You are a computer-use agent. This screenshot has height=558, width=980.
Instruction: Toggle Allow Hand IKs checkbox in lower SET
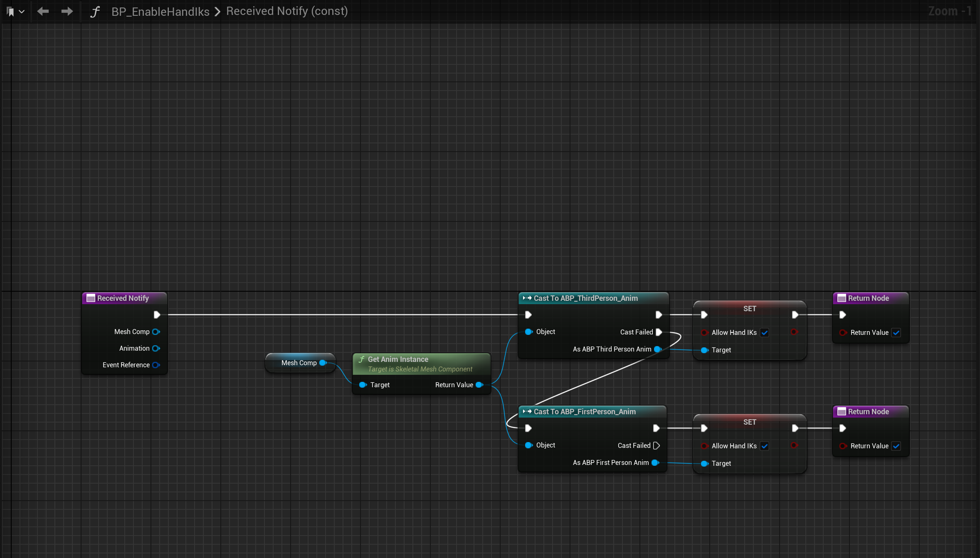click(764, 446)
